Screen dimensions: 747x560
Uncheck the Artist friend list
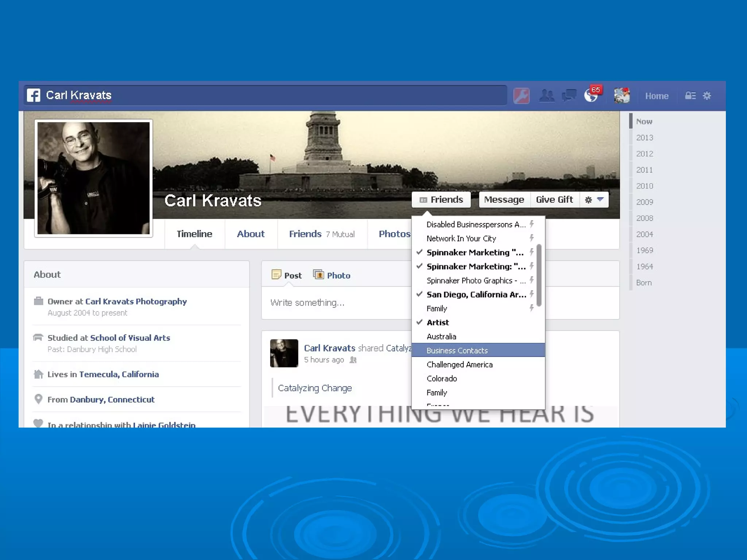pyautogui.click(x=438, y=323)
